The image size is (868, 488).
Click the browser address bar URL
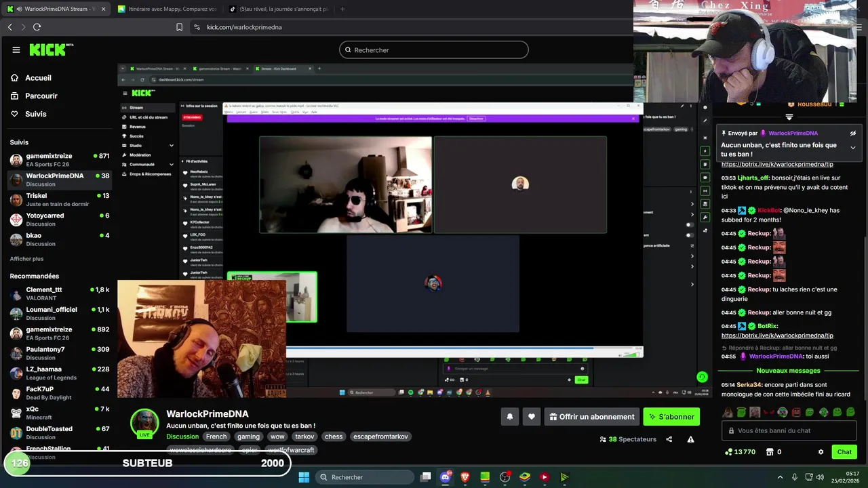244,27
